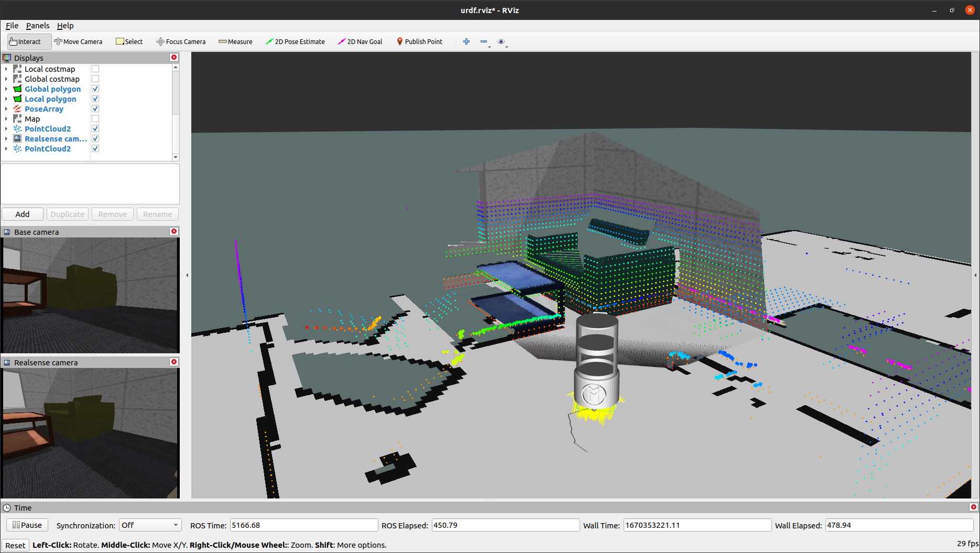The image size is (980, 553).
Task: Expand the Global polygon tree item
Action: point(6,89)
